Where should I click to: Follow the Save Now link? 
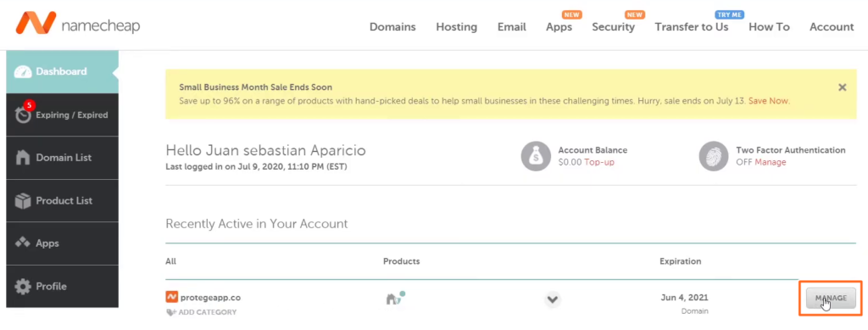coord(768,101)
